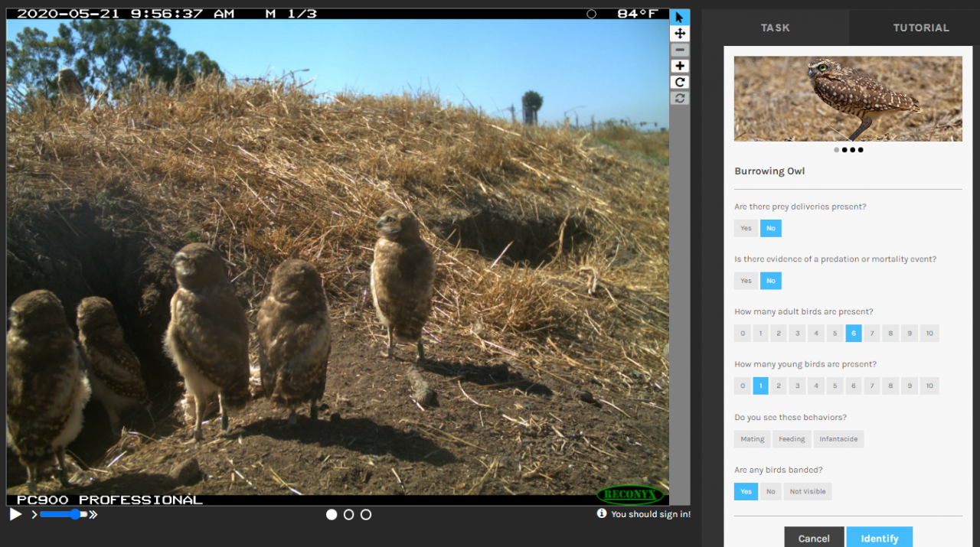Show the second example photo dot
This screenshot has width=980, height=547.
point(844,150)
